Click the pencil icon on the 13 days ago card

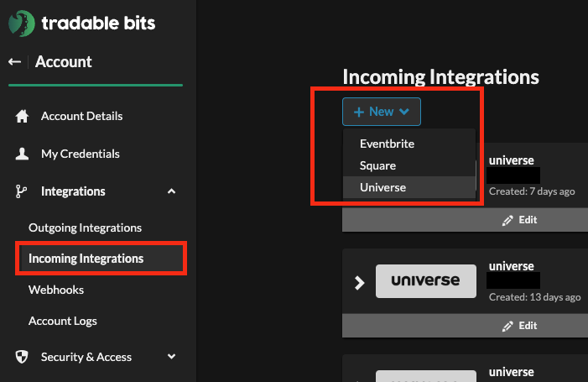tap(507, 326)
